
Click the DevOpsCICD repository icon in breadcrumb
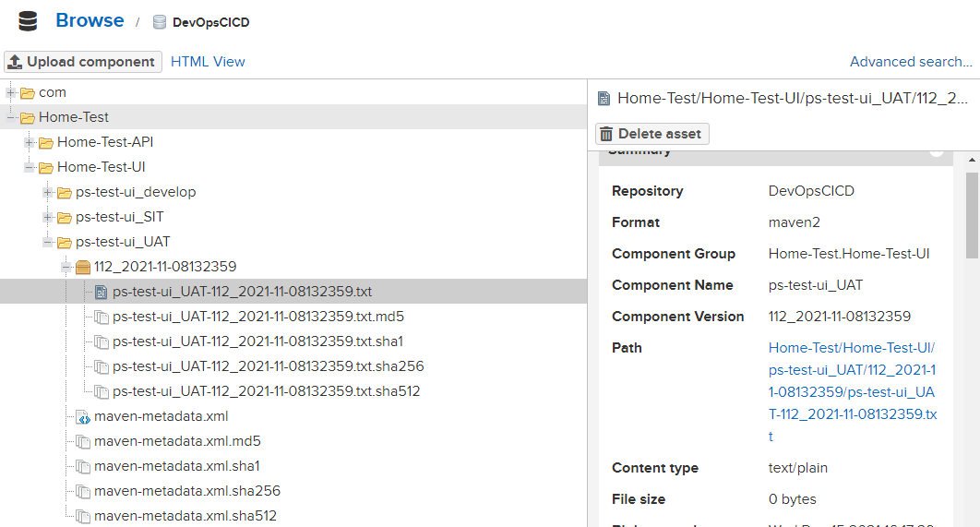(x=160, y=22)
